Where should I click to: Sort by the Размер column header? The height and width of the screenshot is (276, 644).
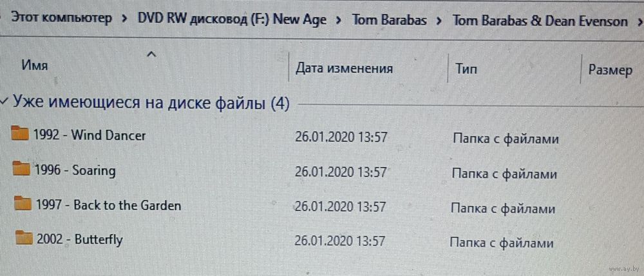point(611,70)
